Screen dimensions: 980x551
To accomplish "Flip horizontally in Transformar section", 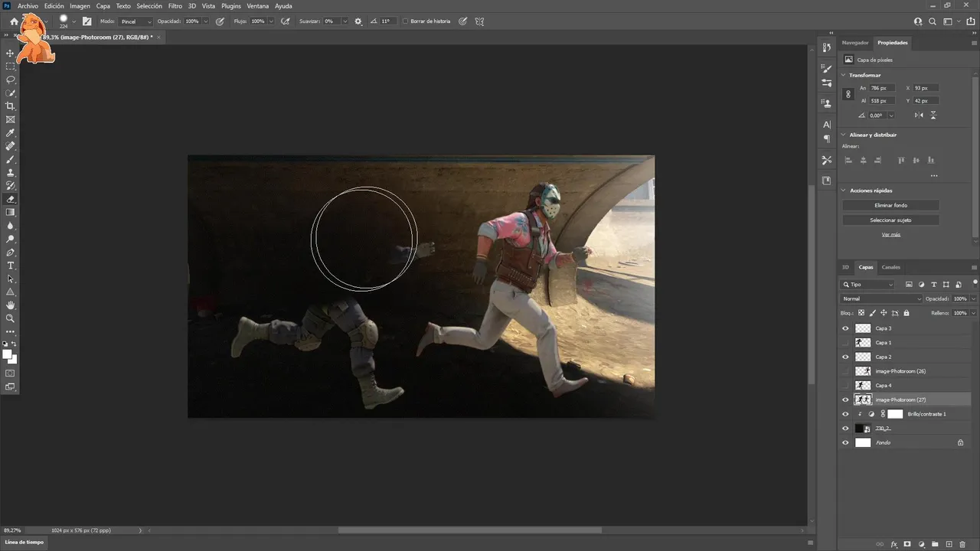I will pos(919,115).
